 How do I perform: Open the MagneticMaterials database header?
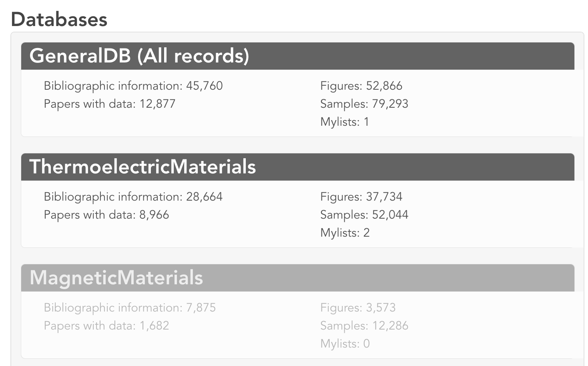[298, 278]
